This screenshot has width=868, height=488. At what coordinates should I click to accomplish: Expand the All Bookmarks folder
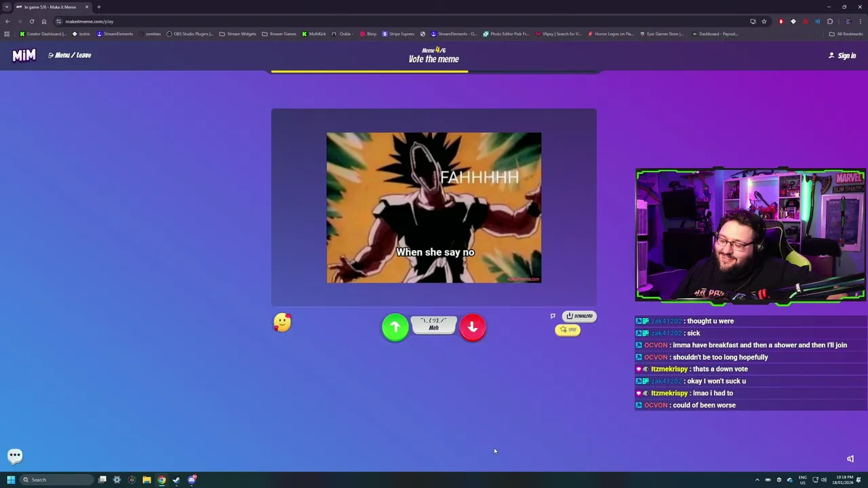tap(846, 34)
